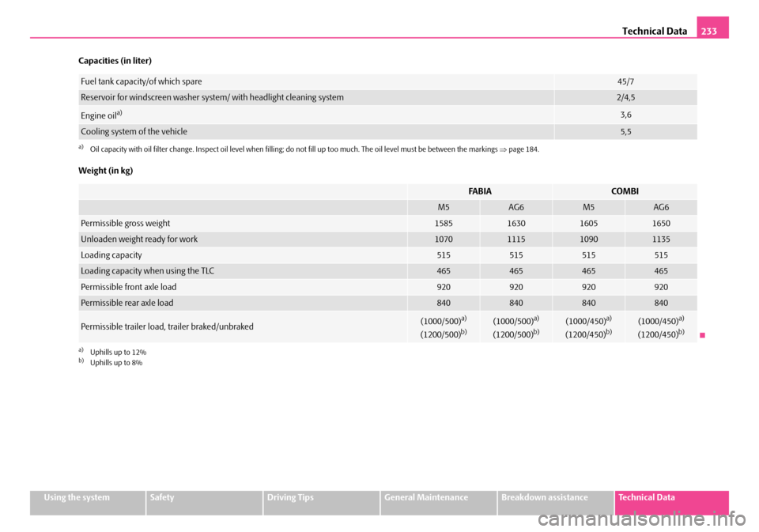Click the COMBI column header

[625, 191]
